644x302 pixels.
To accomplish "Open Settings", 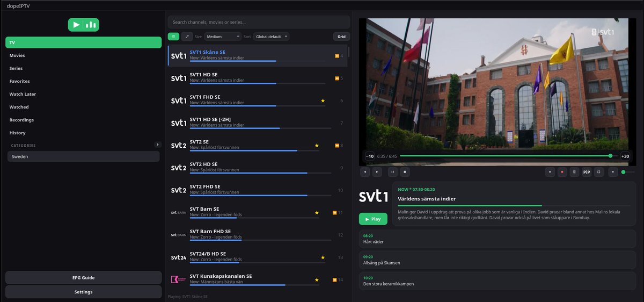I will tap(83, 292).
